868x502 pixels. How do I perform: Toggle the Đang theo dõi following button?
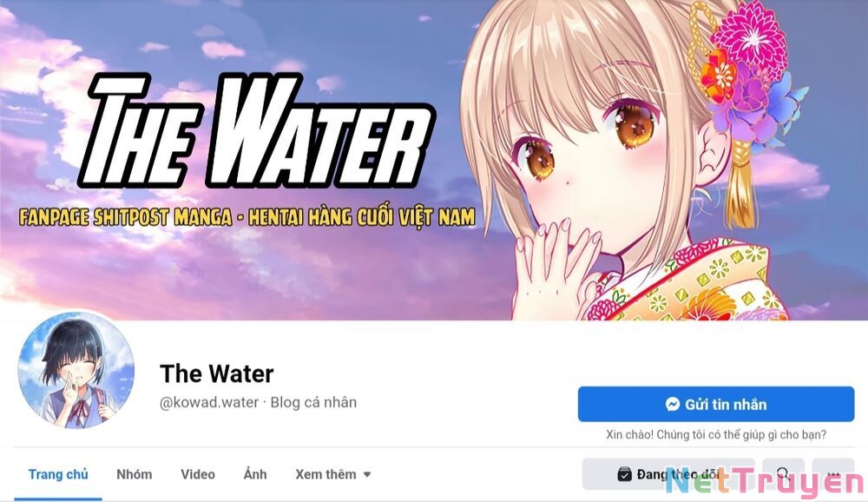point(668,474)
